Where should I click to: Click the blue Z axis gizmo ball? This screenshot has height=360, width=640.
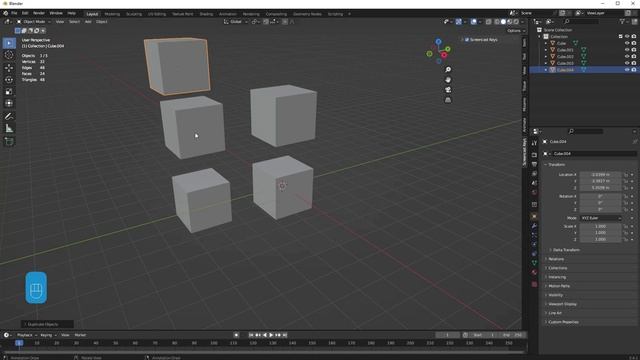(x=438, y=42)
